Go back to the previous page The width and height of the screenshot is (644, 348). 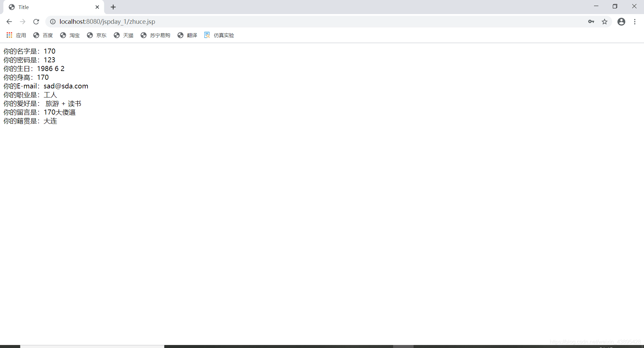click(9, 22)
